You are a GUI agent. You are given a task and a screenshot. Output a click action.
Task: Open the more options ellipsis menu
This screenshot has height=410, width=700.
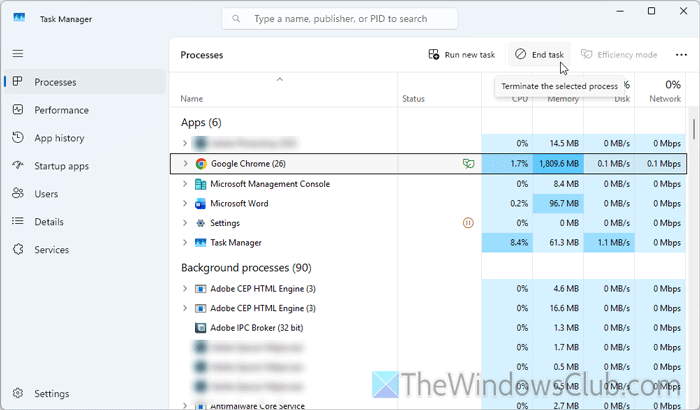coord(681,54)
